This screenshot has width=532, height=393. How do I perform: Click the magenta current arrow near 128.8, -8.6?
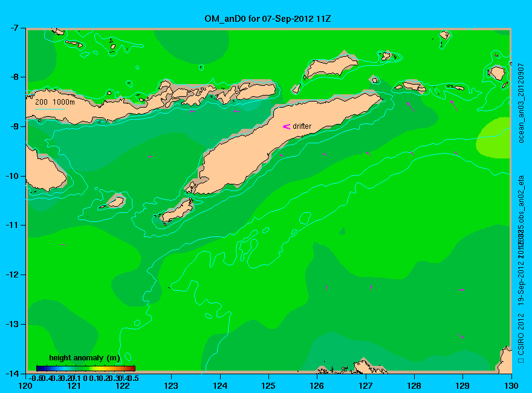(454, 106)
